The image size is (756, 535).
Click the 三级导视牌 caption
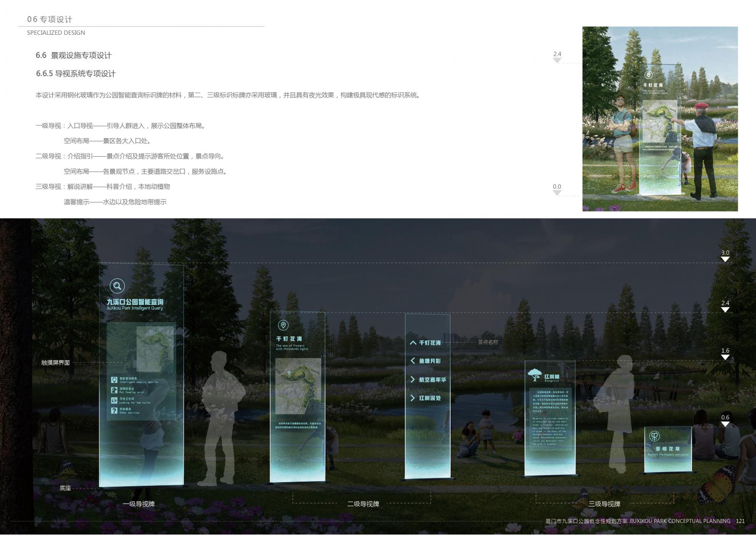point(604,504)
